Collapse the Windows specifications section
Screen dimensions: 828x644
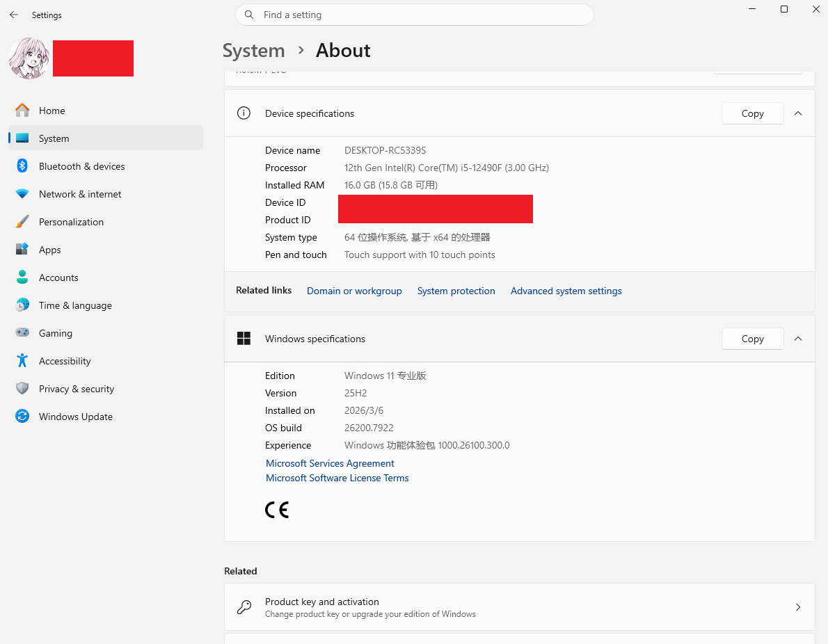tap(798, 339)
